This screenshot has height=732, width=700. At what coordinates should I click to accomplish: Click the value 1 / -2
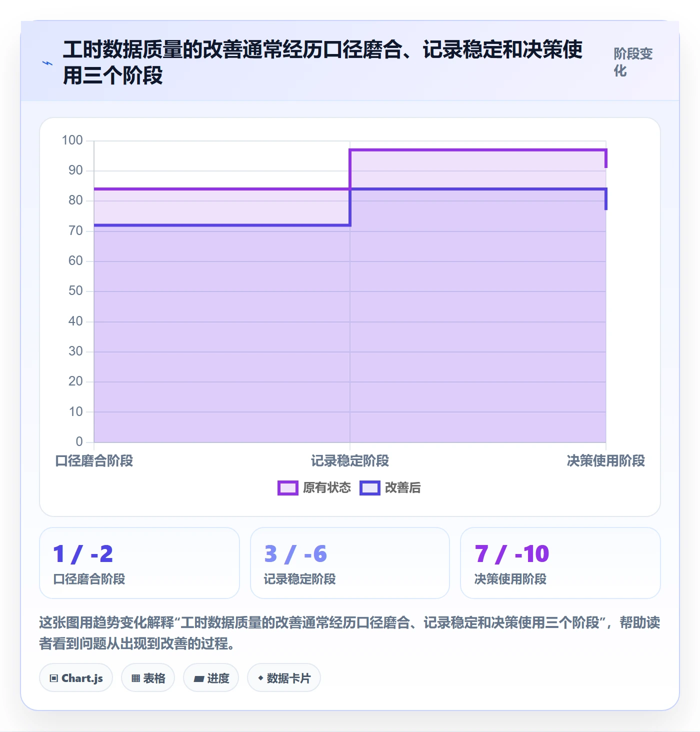(x=83, y=554)
